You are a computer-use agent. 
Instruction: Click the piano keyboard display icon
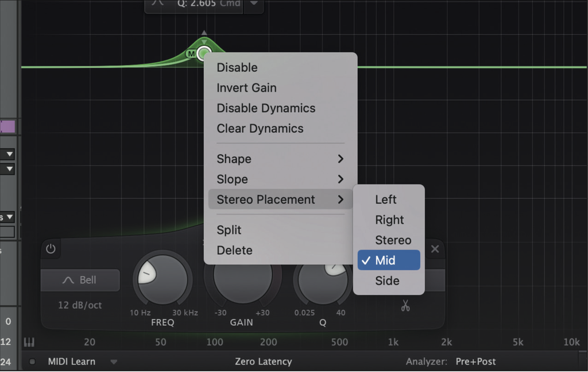[x=29, y=342]
